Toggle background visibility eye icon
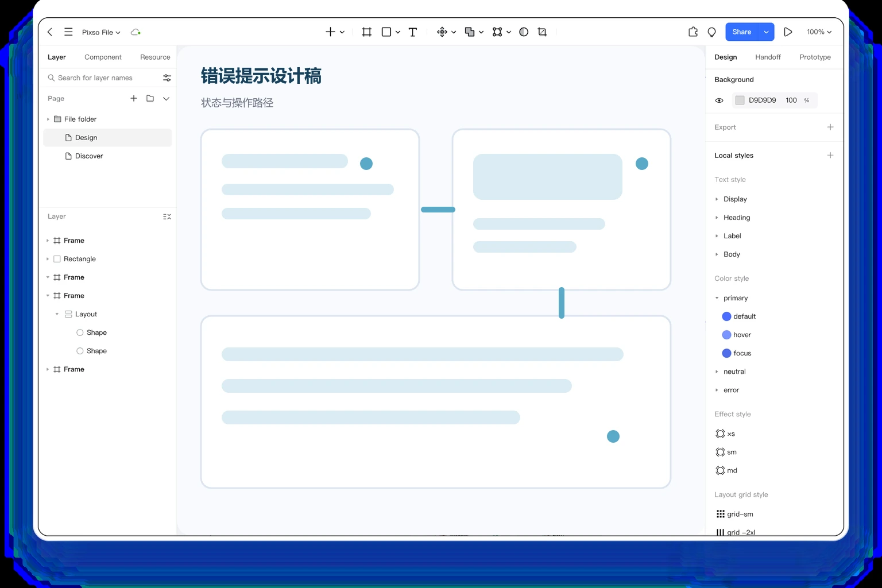The image size is (882, 588). (719, 100)
